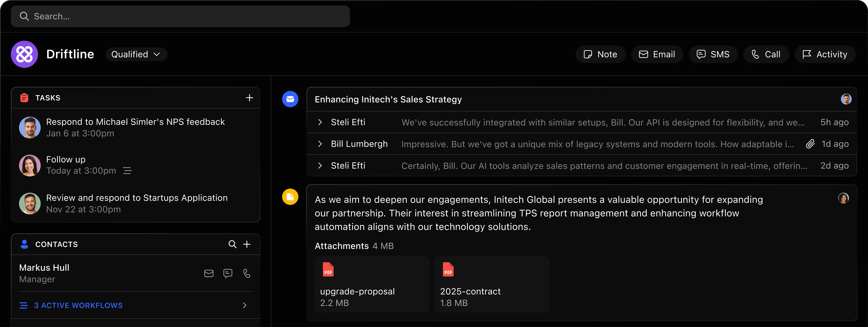Click the blue email thread icon
This screenshot has height=327, width=868.
tap(290, 99)
